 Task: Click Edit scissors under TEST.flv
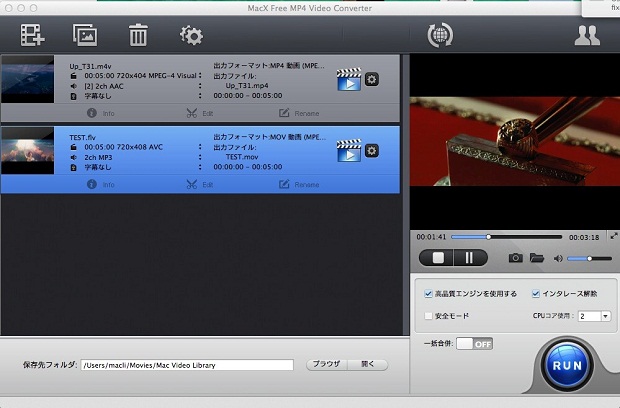(x=200, y=185)
